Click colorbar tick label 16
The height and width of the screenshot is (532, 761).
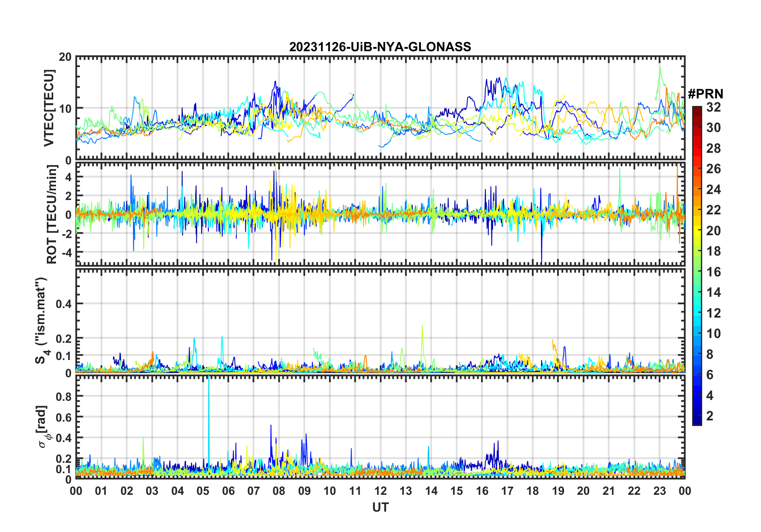pyautogui.click(x=713, y=272)
